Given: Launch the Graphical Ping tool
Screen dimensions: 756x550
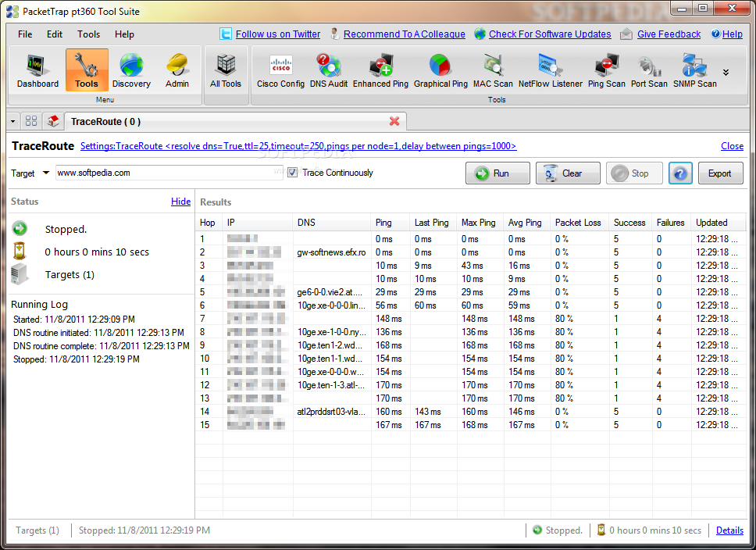Looking at the screenshot, I should (x=440, y=71).
